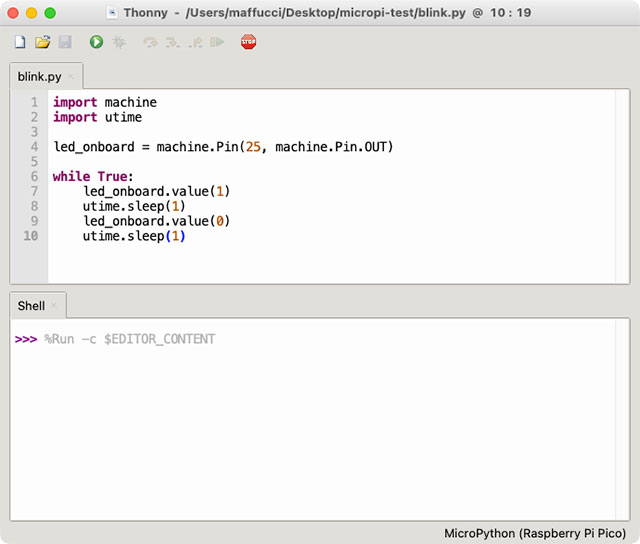Open a file using the folder icon
This screenshot has height=544, width=640.
tap(42, 42)
